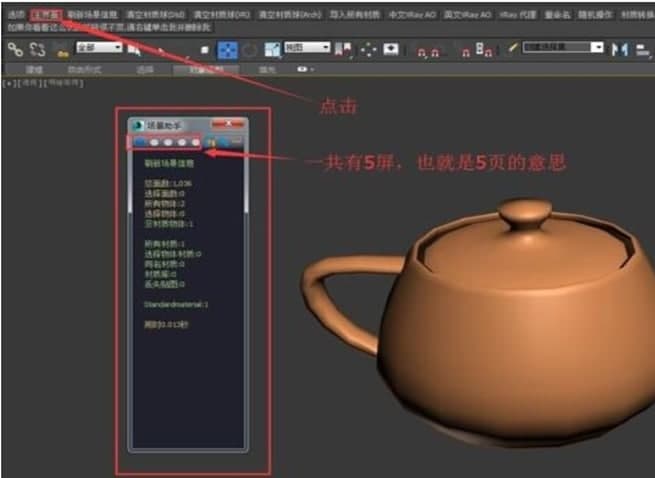
Task: Open the VRay 代理 menu item
Action: (518, 15)
